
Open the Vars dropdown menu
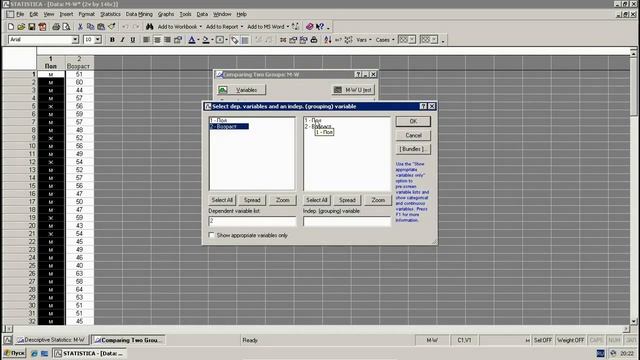click(x=364, y=40)
